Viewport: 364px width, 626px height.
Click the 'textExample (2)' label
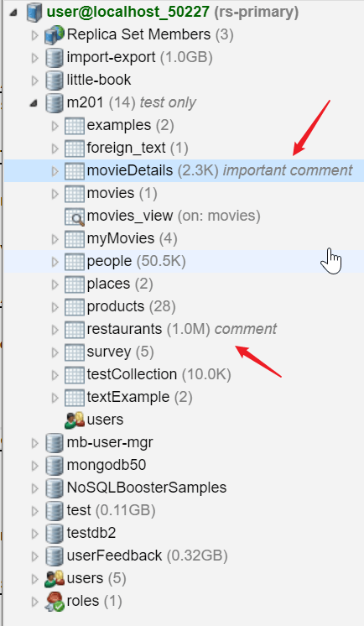[140, 397]
